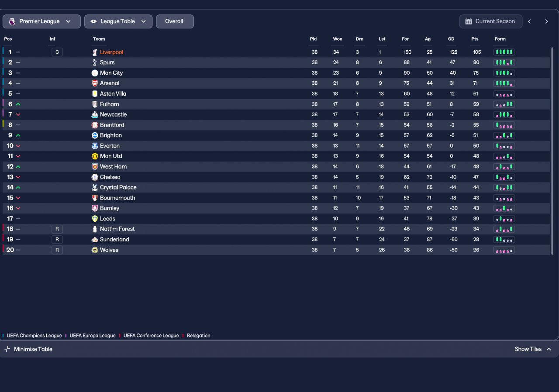Open the League Table view dropdown

coord(118,21)
